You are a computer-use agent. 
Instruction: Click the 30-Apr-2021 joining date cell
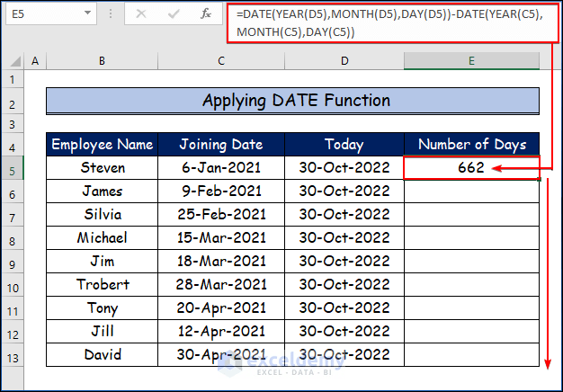[x=221, y=354]
